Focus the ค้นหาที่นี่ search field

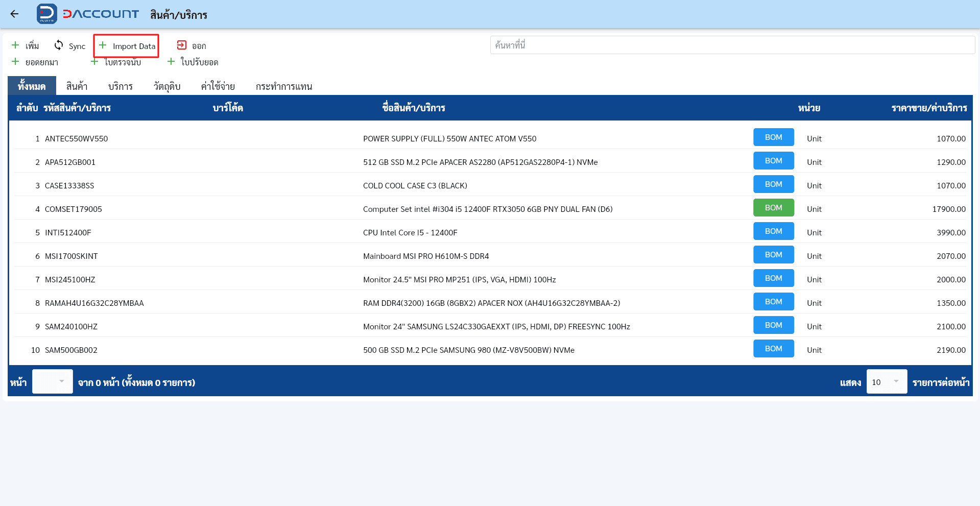pyautogui.click(x=732, y=45)
